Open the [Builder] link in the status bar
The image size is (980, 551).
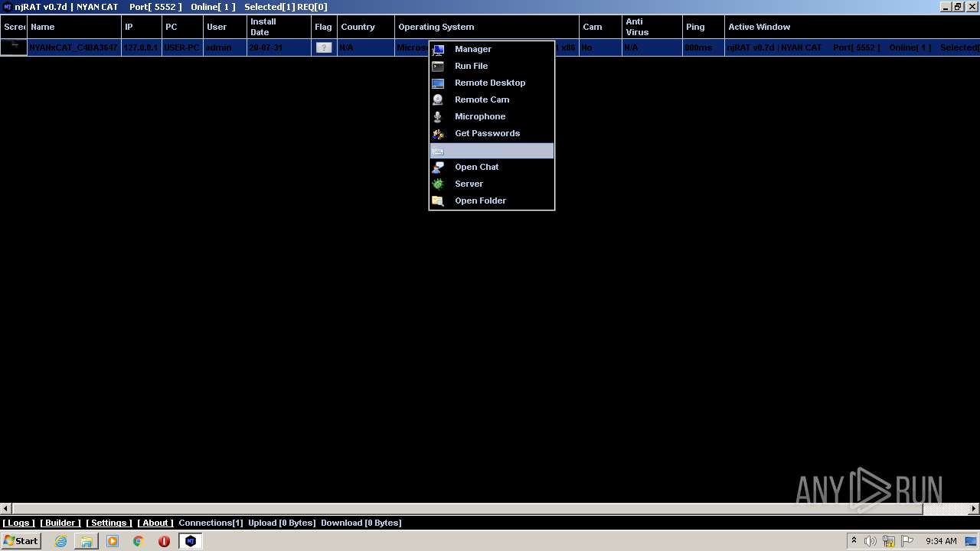click(60, 523)
